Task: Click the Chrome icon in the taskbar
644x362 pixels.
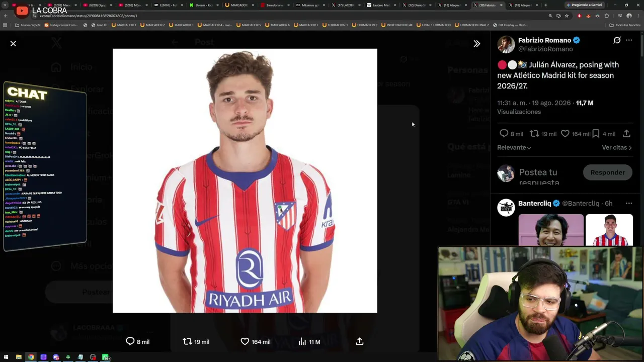Action: [x=31, y=357]
